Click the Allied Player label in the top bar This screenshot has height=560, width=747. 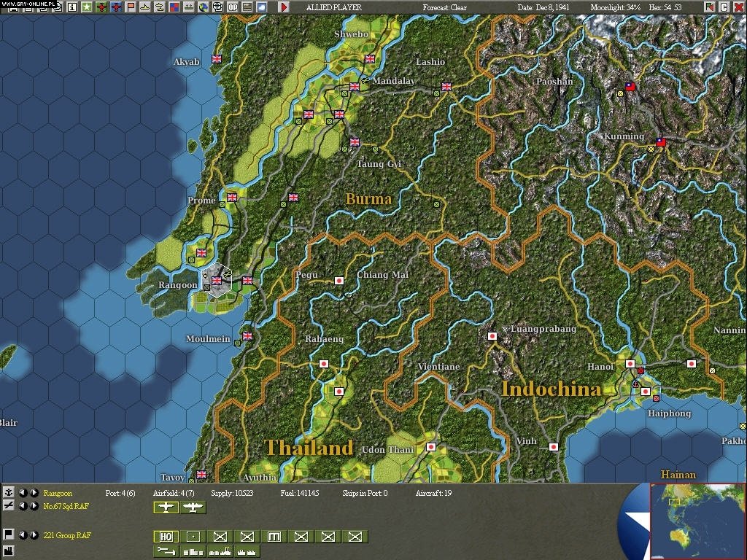(336, 6)
